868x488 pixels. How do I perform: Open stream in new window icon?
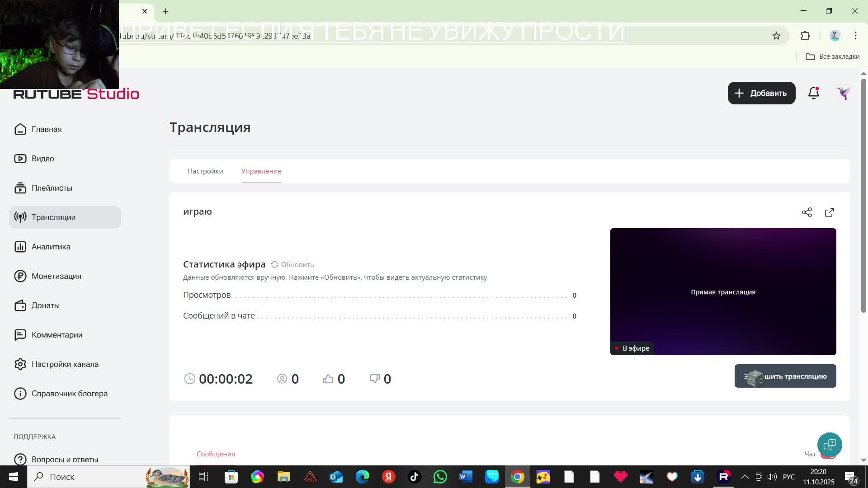[830, 212]
